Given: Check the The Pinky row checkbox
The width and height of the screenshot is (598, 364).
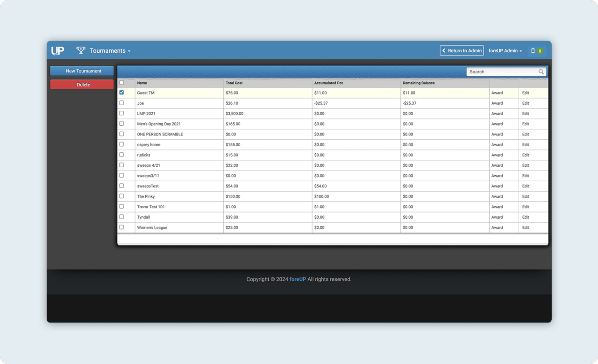Looking at the screenshot, I should click(121, 196).
